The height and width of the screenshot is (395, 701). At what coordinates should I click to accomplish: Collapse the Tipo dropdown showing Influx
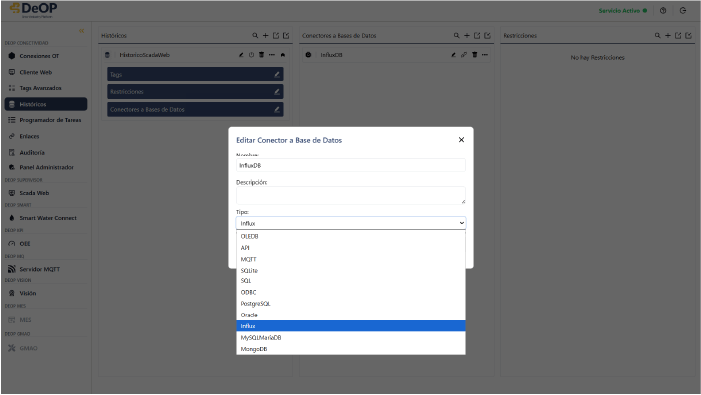(x=350, y=223)
